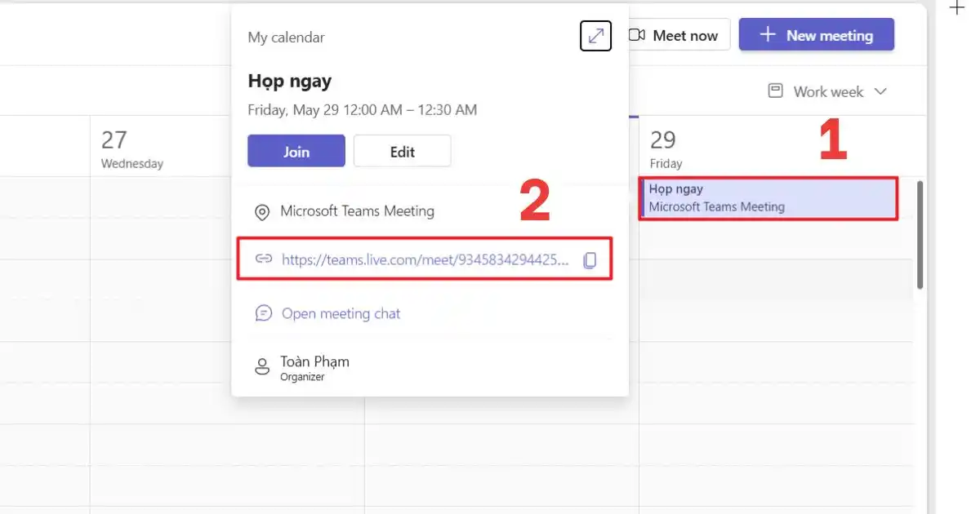The width and height of the screenshot is (980, 514).
Task: Click the chain link icon before the URL
Action: tap(263, 259)
